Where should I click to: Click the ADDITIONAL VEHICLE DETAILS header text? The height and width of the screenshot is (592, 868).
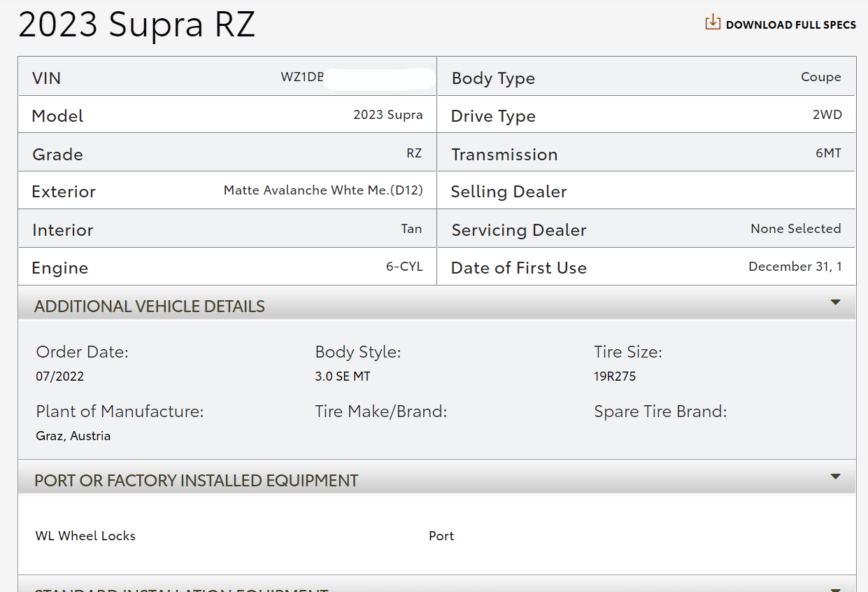coord(150,306)
